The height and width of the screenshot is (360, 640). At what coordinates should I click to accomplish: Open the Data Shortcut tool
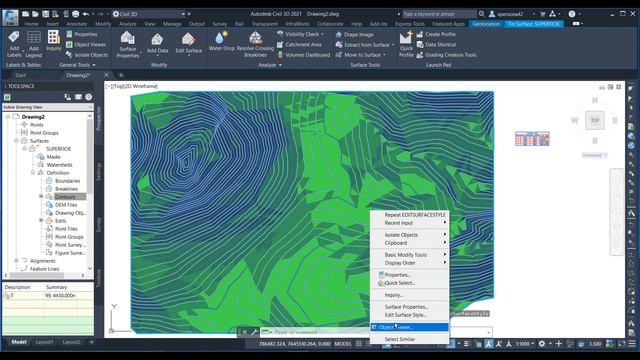436,44
